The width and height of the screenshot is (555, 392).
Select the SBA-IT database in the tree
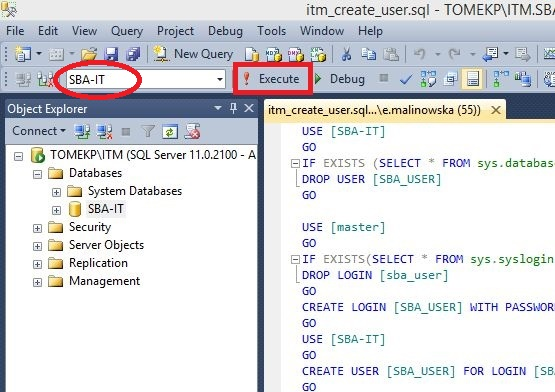[105, 209]
